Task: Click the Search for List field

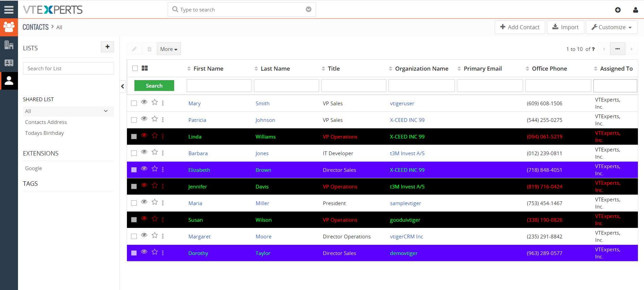Action: (69, 68)
